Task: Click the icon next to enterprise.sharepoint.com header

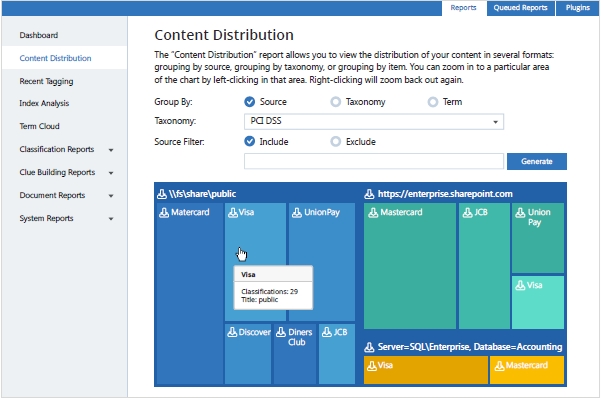Action: coord(370,193)
